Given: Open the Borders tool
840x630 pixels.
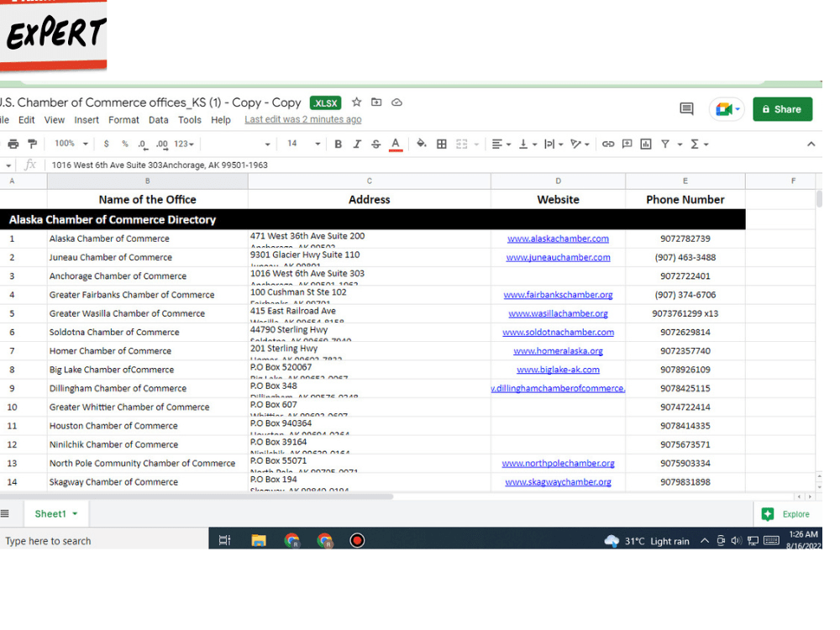Looking at the screenshot, I should pyautogui.click(x=442, y=144).
